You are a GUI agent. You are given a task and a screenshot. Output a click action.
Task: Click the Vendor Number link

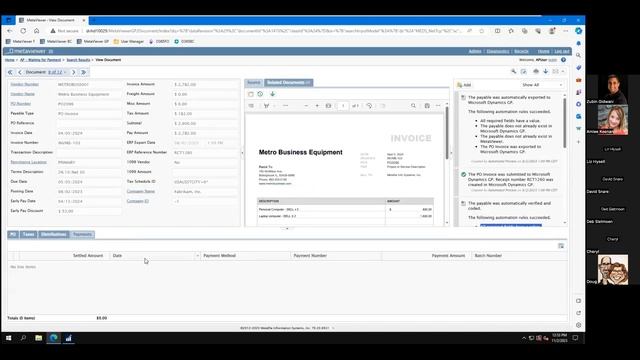(x=24, y=84)
